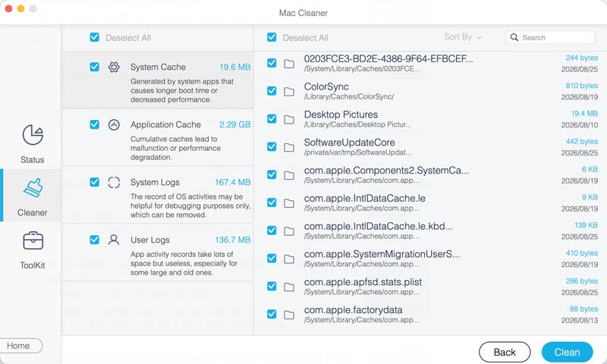Select com.apple.Components2.SystemCa row name

[x=386, y=171]
